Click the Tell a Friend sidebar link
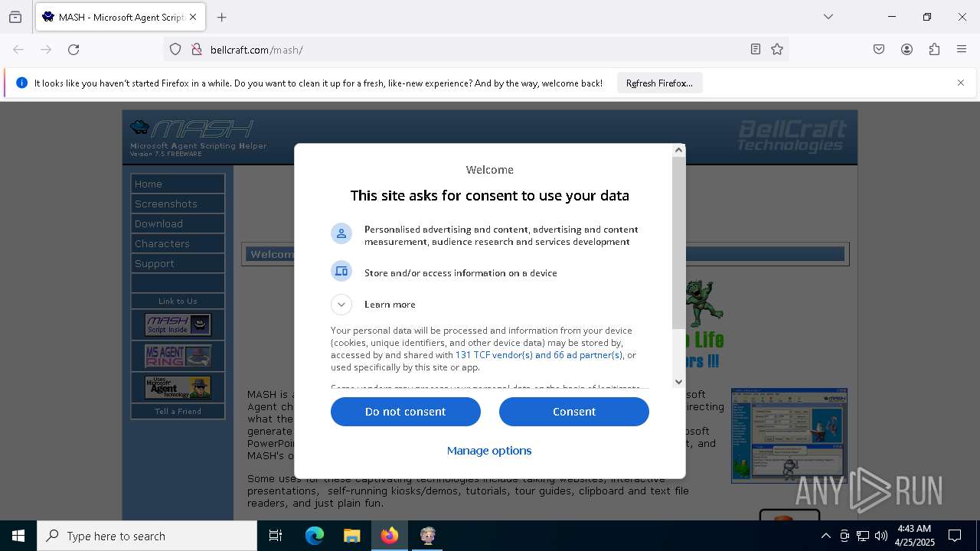The height and width of the screenshot is (551, 980). (178, 412)
